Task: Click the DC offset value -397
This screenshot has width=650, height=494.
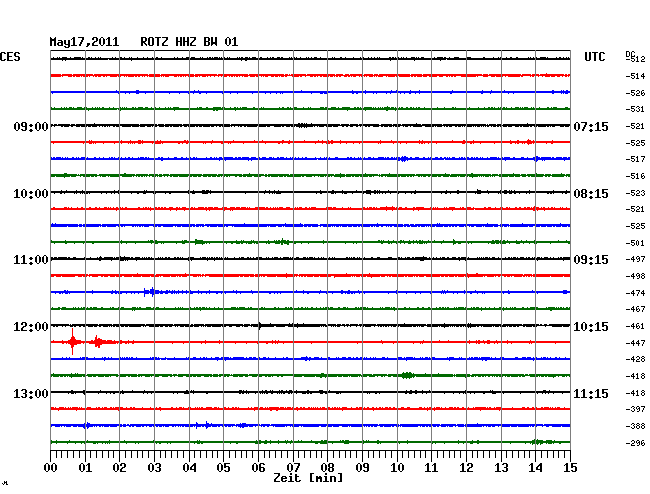Action: click(635, 409)
